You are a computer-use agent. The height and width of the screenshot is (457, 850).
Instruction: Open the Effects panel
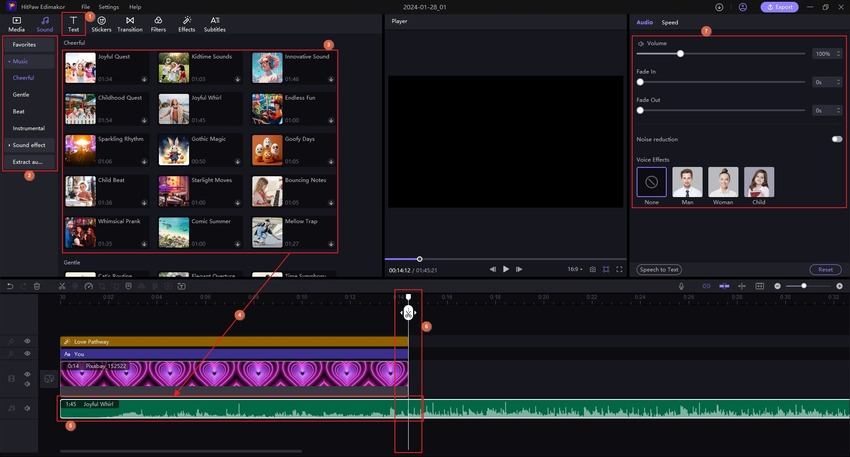point(186,24)
